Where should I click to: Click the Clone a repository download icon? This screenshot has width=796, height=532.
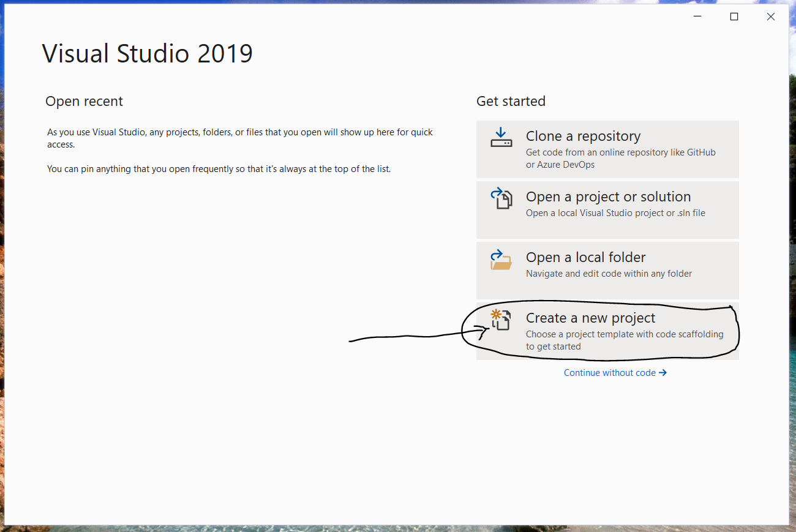coord(501,137)
